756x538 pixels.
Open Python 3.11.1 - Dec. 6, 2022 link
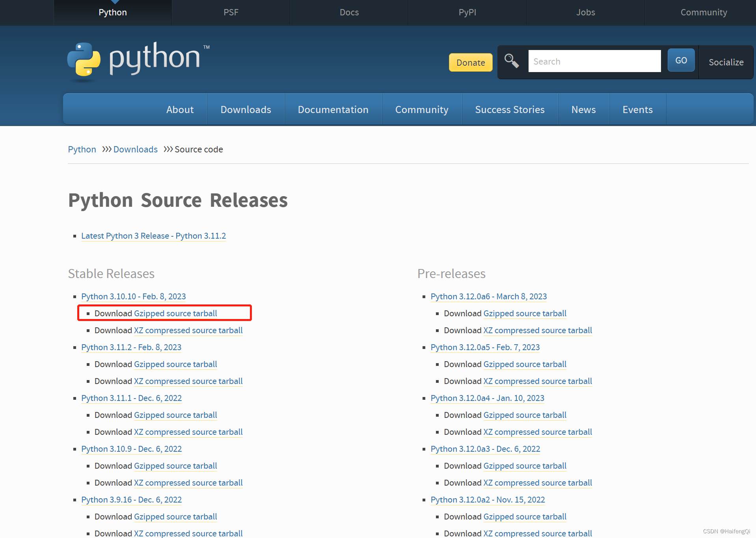point(131,398)
